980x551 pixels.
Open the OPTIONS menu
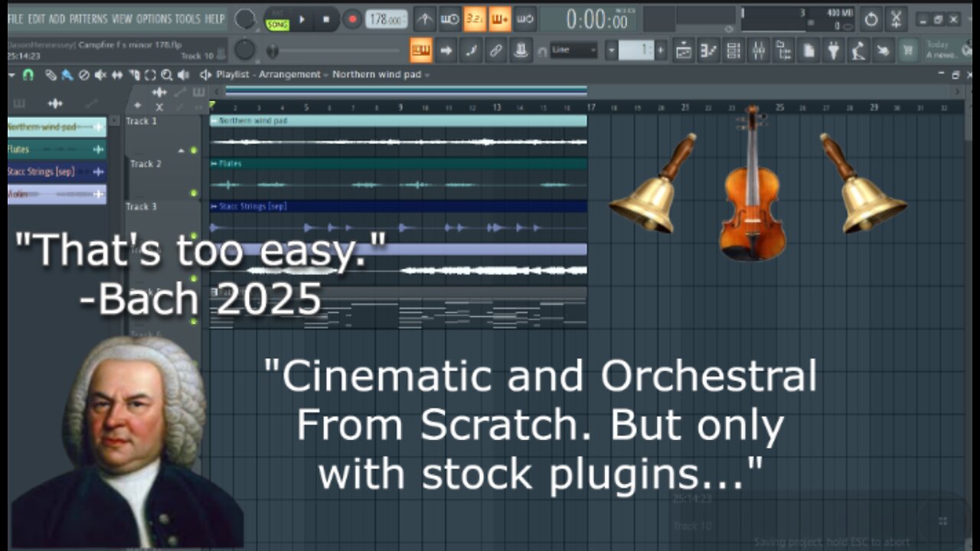pyautogui.click(x=154, y=18)
